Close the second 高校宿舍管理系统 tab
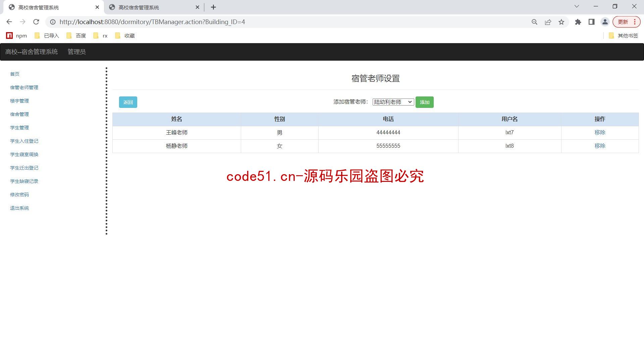The image size is (644, 345). click(x=197, y=7)
